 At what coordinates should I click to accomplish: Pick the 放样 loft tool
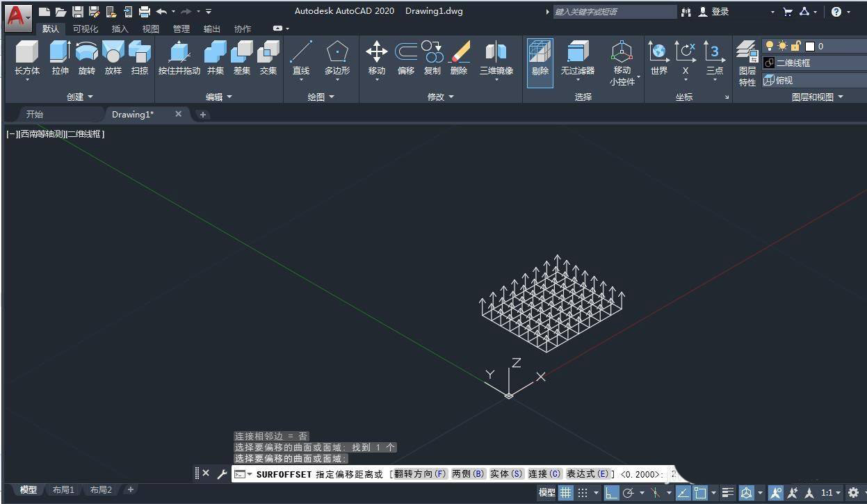(113, 58)
